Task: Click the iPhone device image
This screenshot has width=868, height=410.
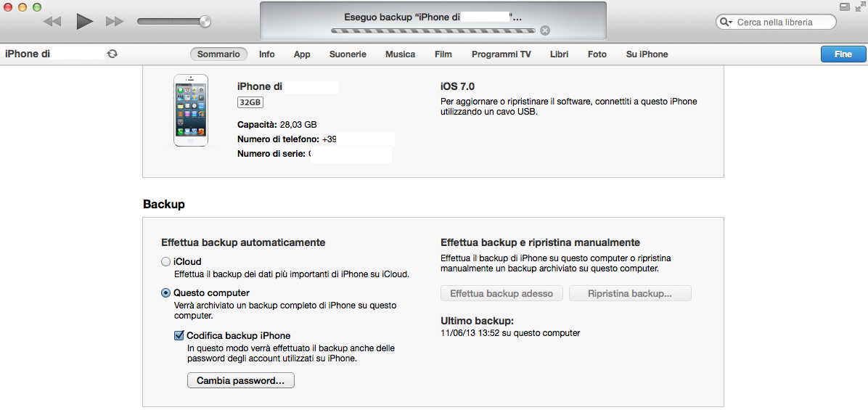Action: click(191, 110)
